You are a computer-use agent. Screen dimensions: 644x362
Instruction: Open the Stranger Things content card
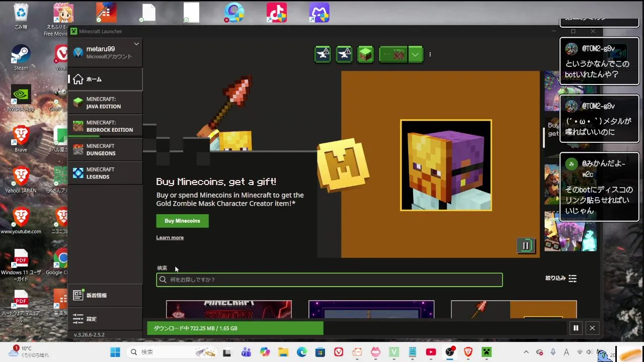[229, 309]
